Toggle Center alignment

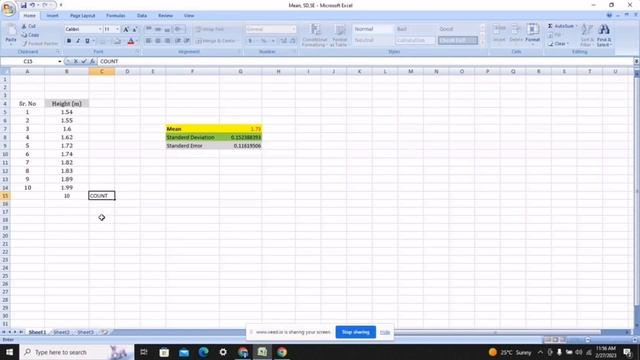pyautogui.click(x=158, y=41)
